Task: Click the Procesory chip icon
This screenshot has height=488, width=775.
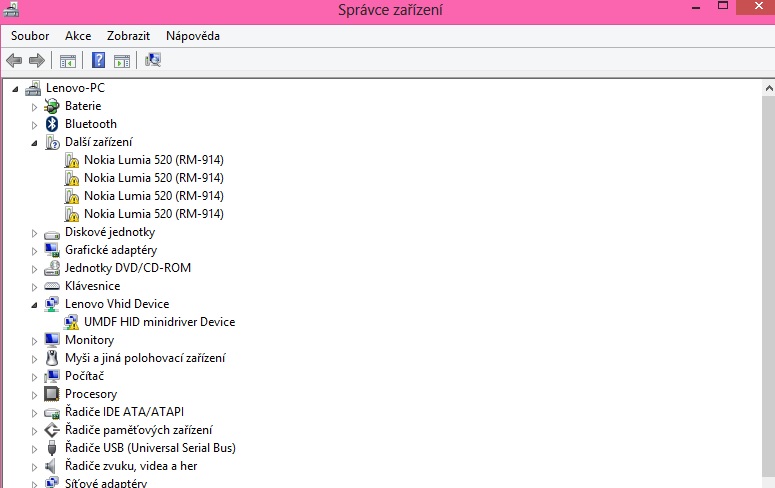Action: tap(52, 394)
